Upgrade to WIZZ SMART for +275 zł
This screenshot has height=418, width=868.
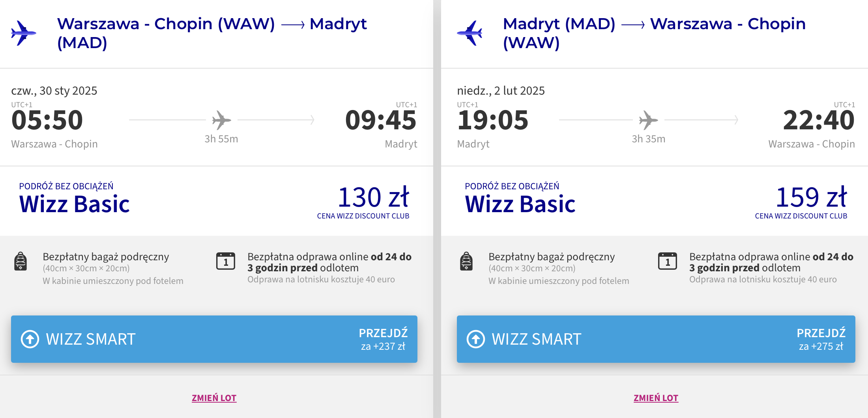click(656, 339)
